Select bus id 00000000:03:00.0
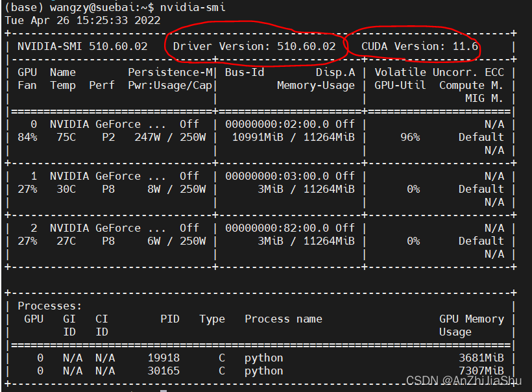The height and width of the screenshot is (392, 532). (x=277, y=176)
